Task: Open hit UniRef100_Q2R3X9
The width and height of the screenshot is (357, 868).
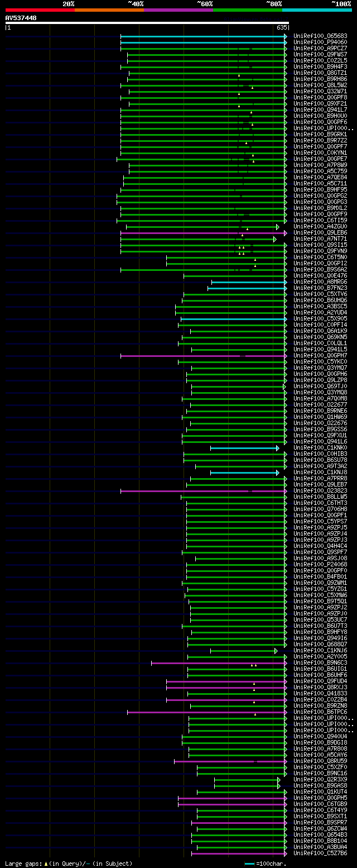Action: tap(320, 779)
